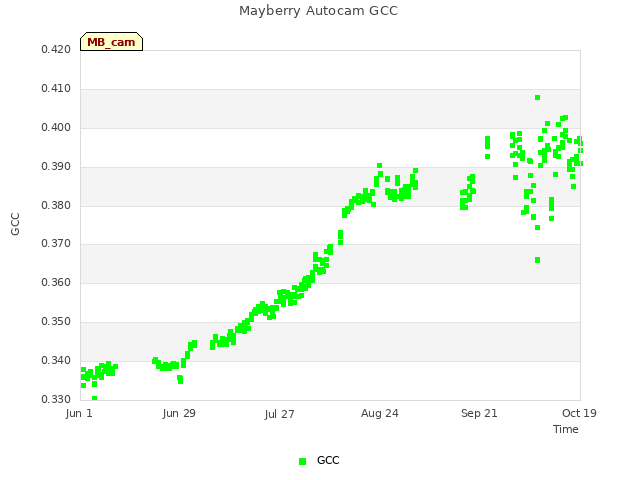Click the 0.400 y-axis value

click(x=56, y=128)
